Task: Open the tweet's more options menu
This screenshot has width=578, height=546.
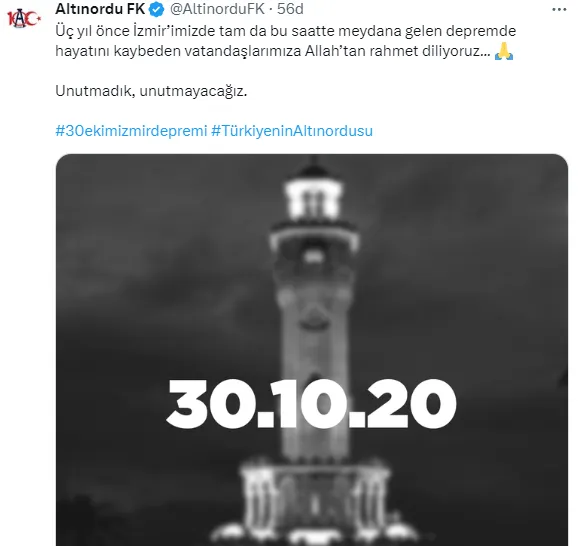Action: [559, 10]
